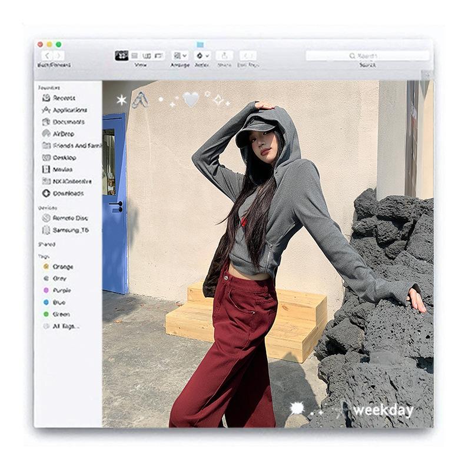The width and height of the screenshot is (465, 476).
Task: Select the Samsung drive in Devices
Action: [65, 230]
